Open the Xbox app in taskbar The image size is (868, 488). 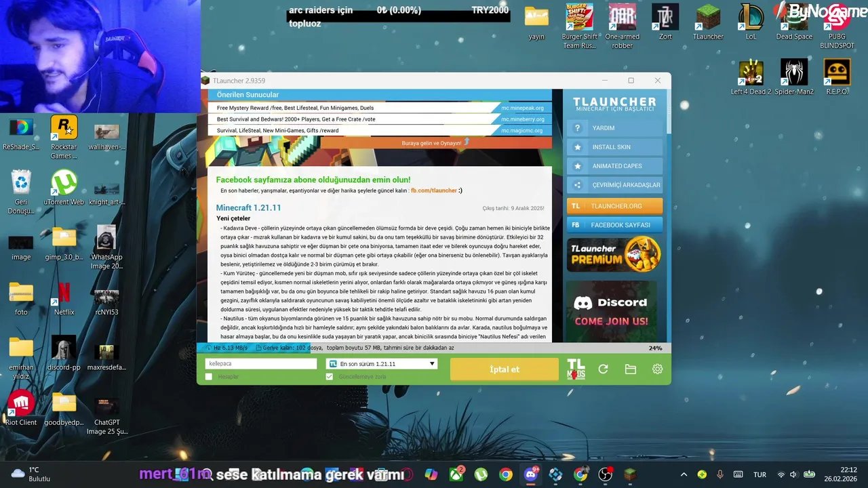457,474
